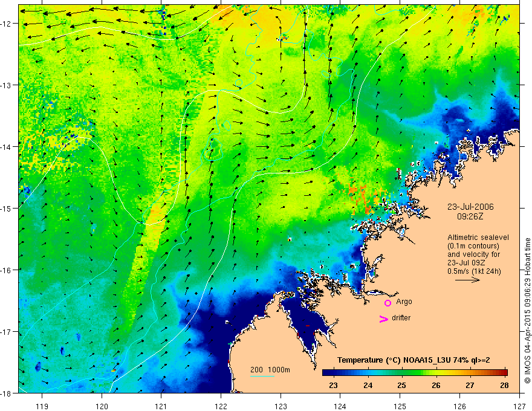Click the '0.5m/s (1kt 24h)' caption
Image resolution: width=532 pixels, height=411 pixels.
475,271
